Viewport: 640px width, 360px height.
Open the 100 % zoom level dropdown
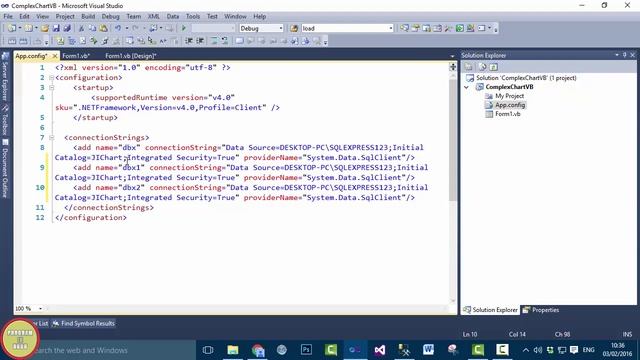point(40,309)
